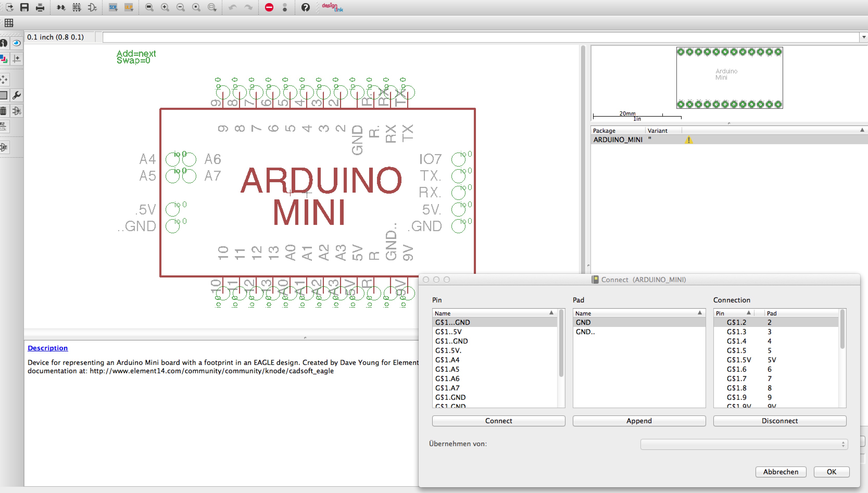Click the Disconnect button

pos(779,421)
